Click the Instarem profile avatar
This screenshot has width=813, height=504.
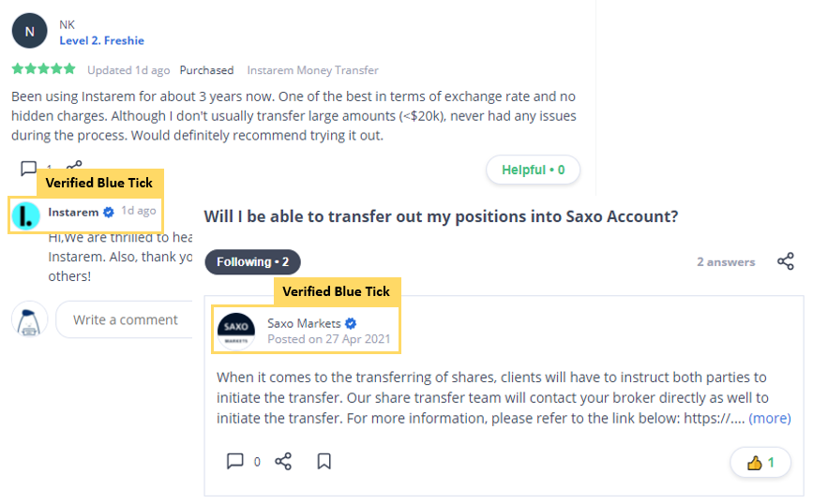click(x=27, y=215)
